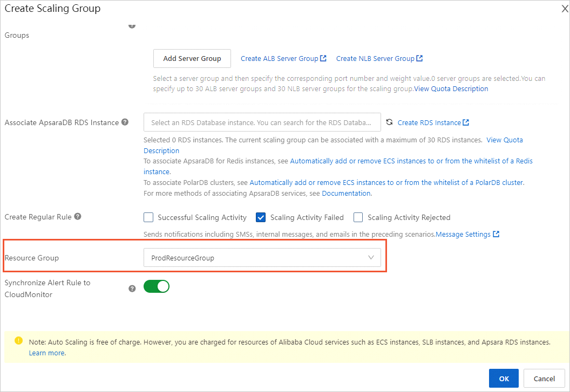Open Create NLB Server Group link
Screen dimensions: 570x392
coord(375,58)
